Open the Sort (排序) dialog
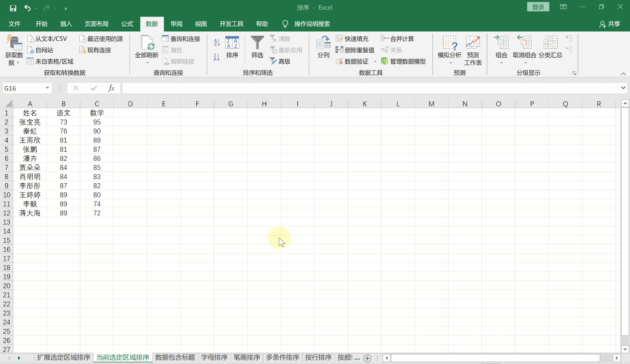This screenshot has width=630, height=364. tap(232, 47)
